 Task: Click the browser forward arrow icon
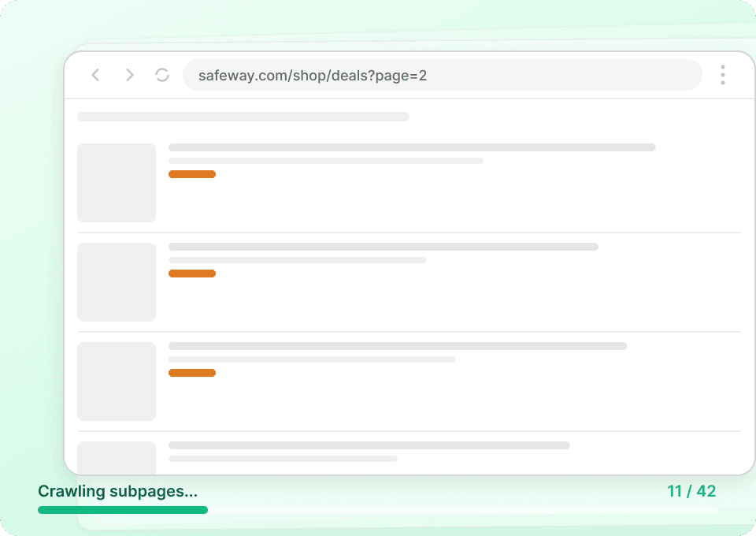pyautogui.click(x=129, y=75)
